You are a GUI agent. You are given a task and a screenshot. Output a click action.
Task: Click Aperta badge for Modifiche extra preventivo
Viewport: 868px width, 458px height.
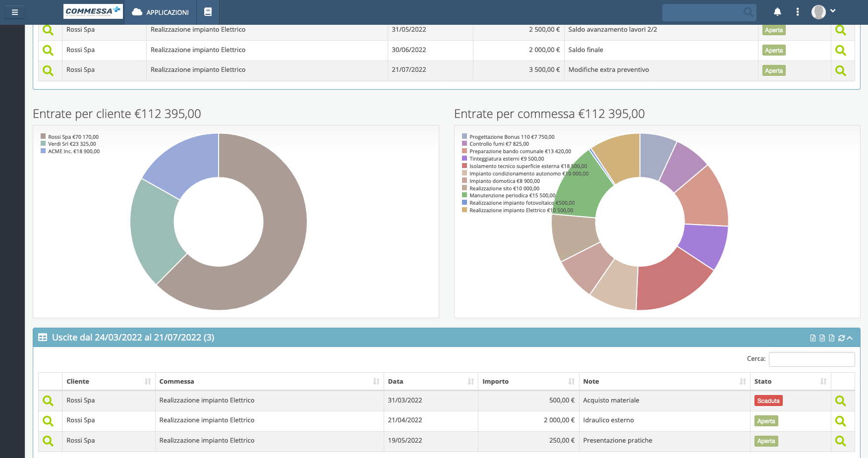[774, 71]
